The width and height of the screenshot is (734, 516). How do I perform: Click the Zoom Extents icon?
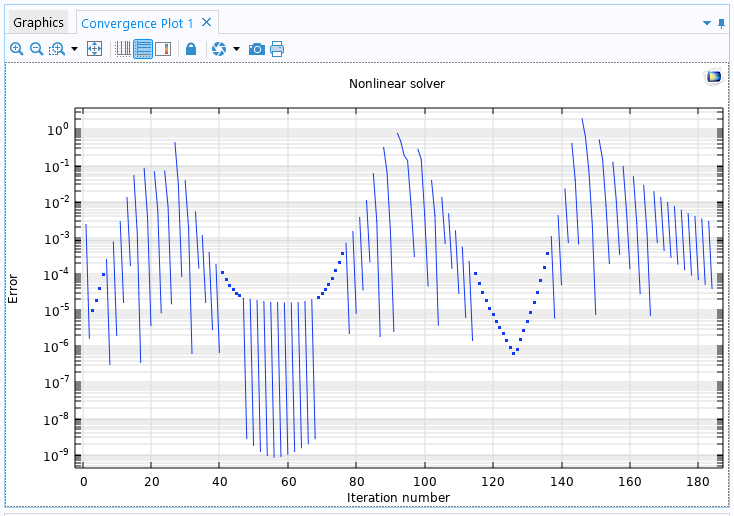(x=95, y=48)
